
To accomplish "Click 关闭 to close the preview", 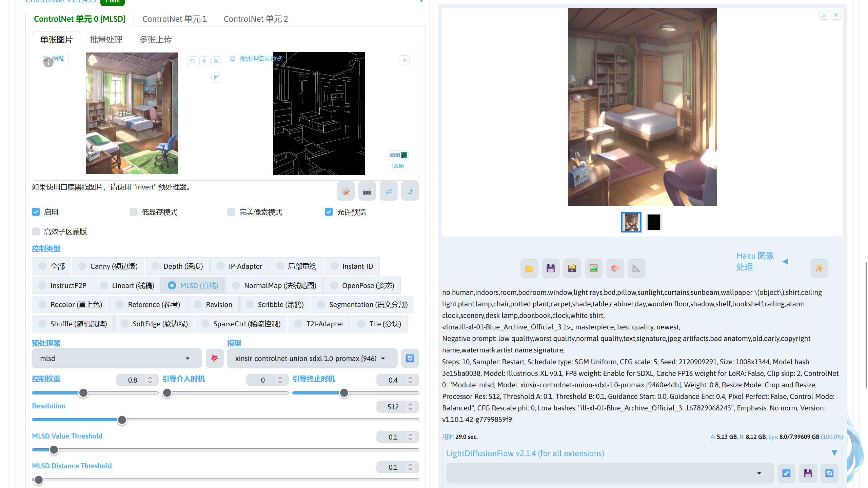I will click(398, 166).
